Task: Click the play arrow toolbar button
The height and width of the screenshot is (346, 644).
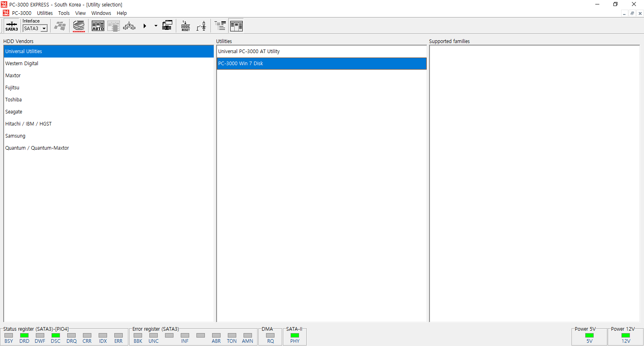Action: (x=145, y=26)
